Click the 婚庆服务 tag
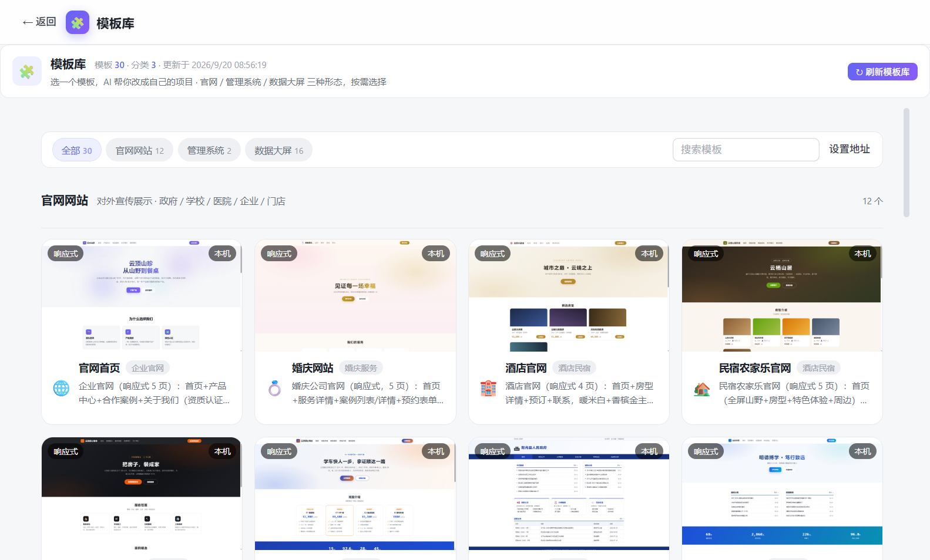 pos(361,368)
